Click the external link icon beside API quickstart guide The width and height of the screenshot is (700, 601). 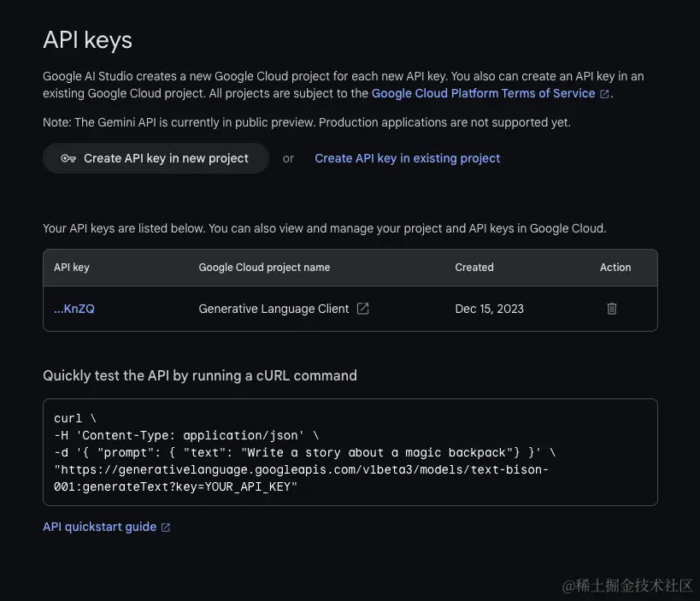click(x=166, y=527)
